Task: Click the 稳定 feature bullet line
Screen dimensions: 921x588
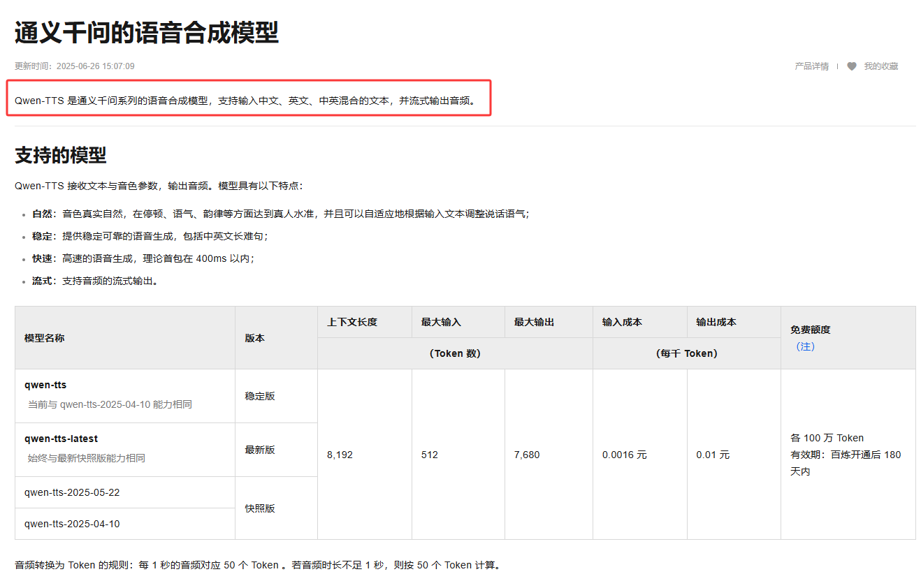Action: pyautogui.click(x=150, y=236)
